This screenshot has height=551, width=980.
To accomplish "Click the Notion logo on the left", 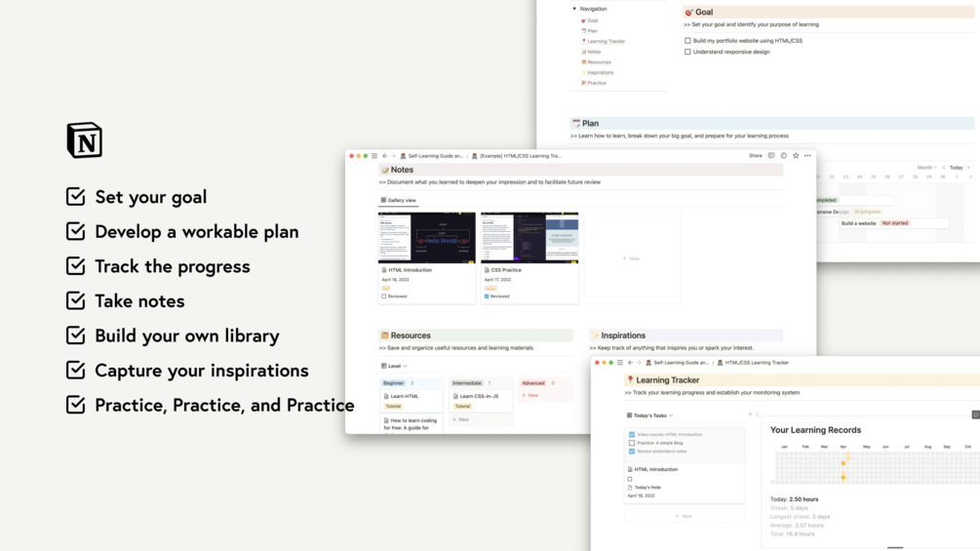I will tap(85, 139).
